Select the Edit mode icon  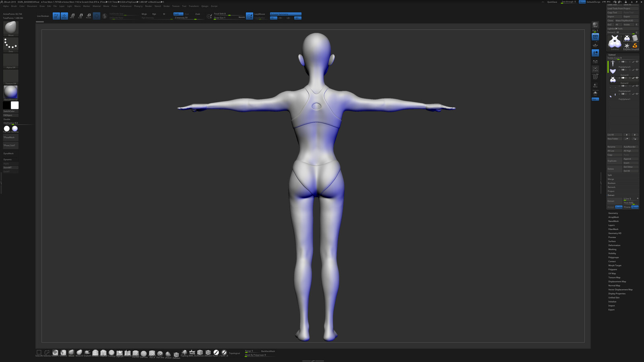coord(56,16)
